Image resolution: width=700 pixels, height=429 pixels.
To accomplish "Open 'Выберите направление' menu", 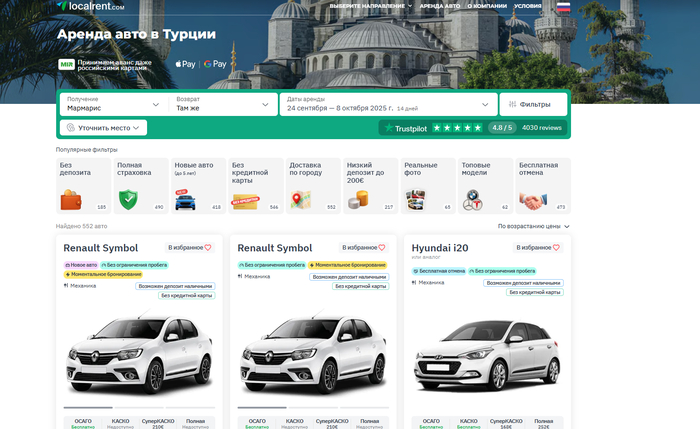I will coord(371,6).
